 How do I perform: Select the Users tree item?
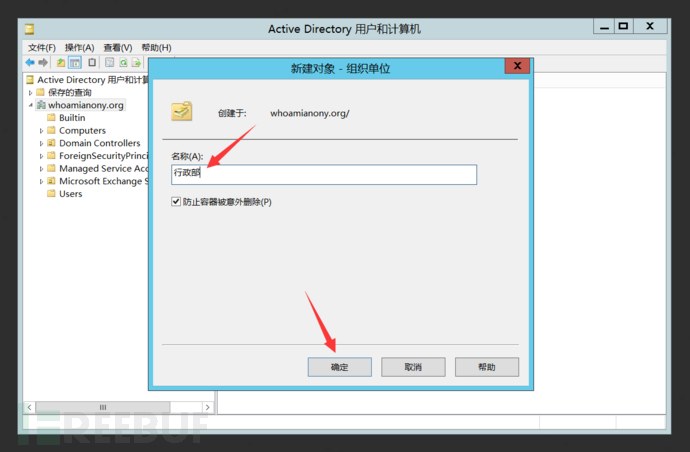click(70, 194)
